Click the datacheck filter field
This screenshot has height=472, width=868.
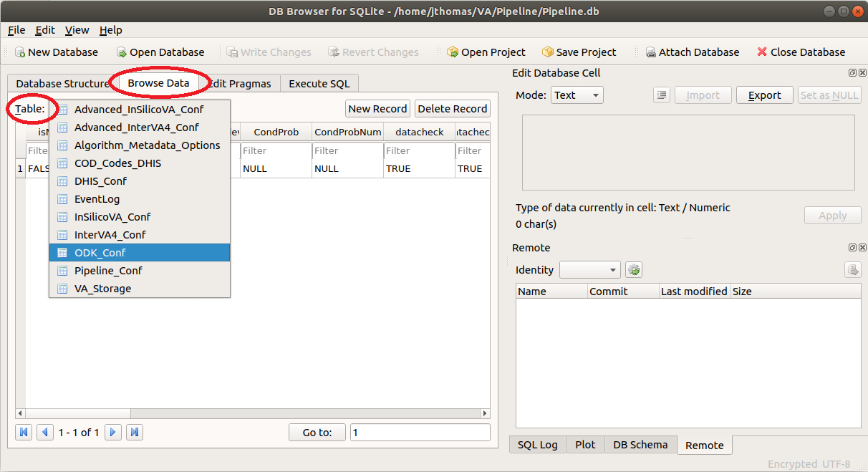[420, 151]
